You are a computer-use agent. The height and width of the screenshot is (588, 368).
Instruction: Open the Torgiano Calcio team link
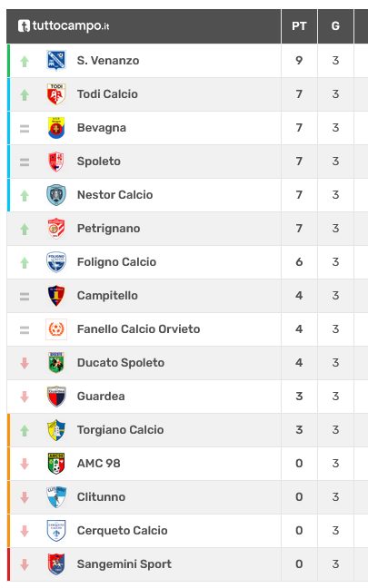120,430
